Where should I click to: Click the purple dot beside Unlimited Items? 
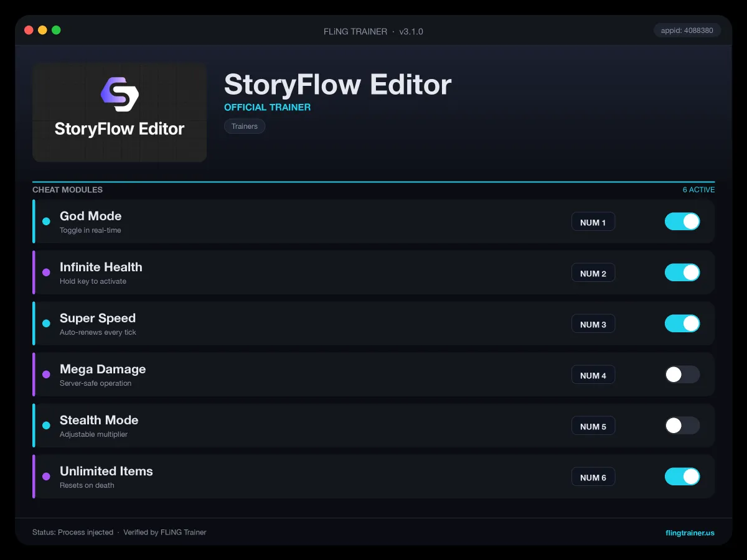(x=46, y=477)
